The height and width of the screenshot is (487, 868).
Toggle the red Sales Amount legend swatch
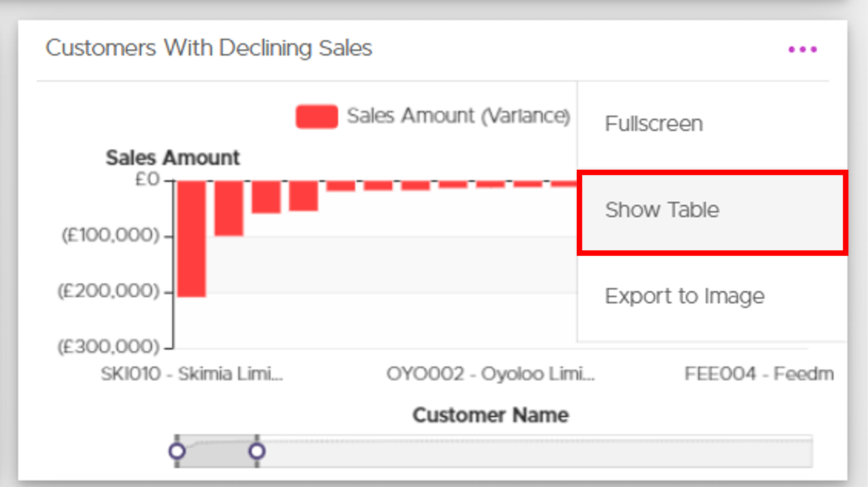tap(317, 116)
